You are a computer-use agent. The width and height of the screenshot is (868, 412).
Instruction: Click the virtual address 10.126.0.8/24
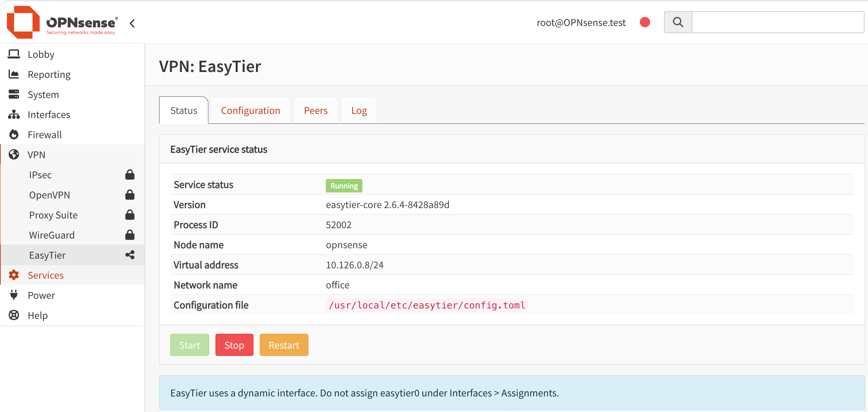(x=354, y=265)
